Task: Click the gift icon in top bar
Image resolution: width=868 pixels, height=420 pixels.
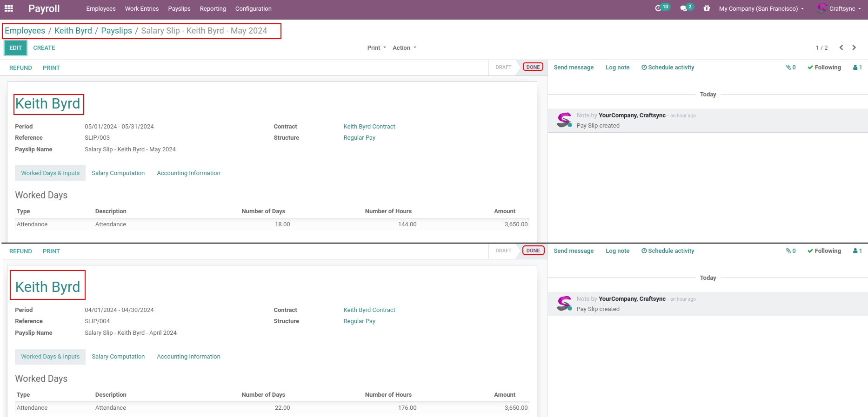Action: click(x=707, y=8)
